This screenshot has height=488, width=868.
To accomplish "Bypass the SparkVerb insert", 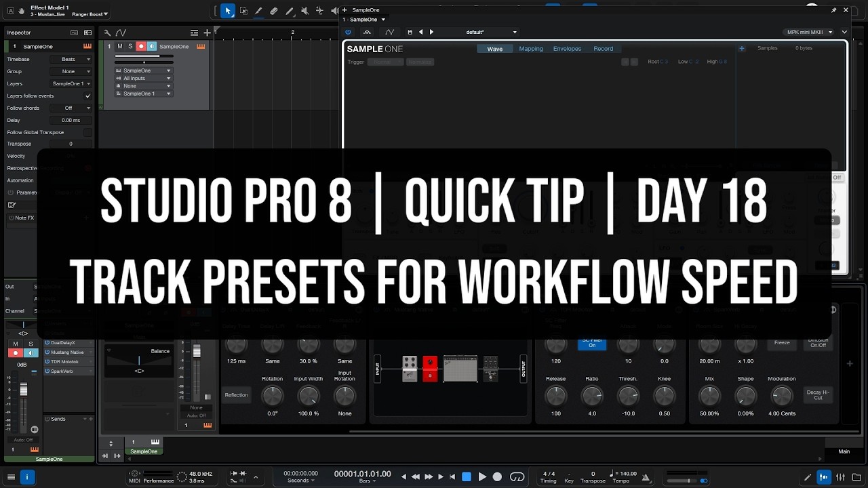I will [47, 371].
